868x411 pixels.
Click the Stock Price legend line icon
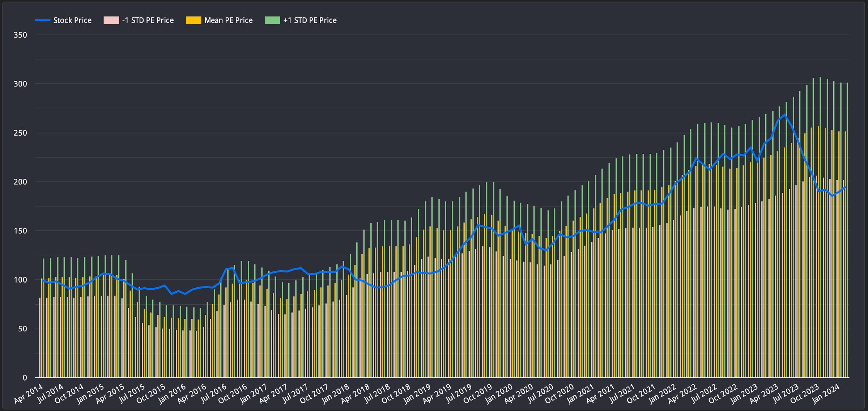(42, 20)
